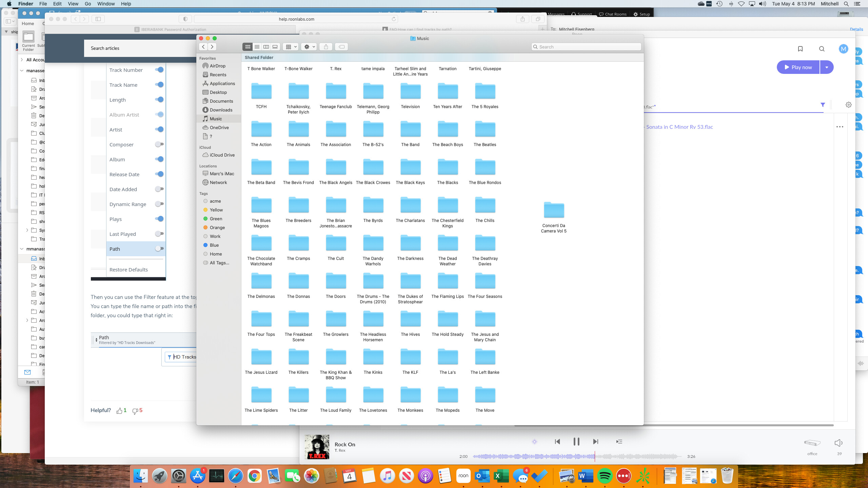The height and width of the screenshot is (488, 868).
Task: Enable the Composer column switch
Action: click(x=159, y=144)
